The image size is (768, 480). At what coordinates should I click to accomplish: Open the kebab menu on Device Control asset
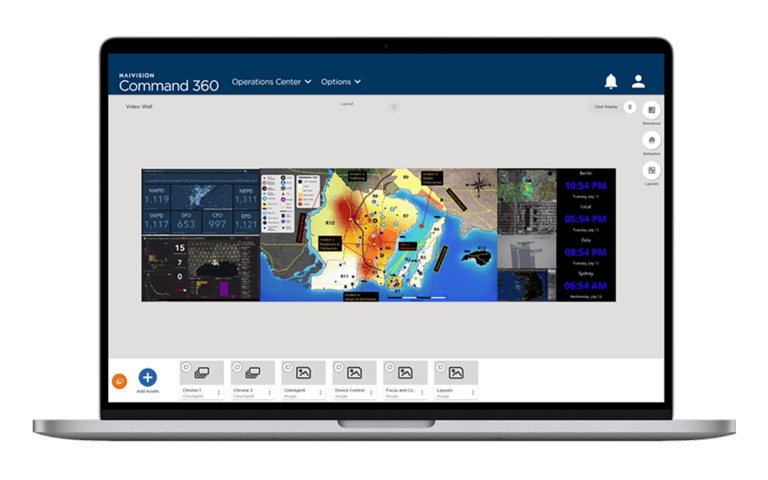coord(373,393)
